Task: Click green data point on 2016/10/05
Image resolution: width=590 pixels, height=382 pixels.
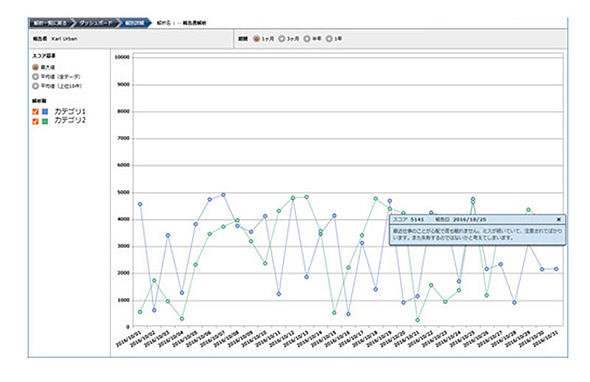Action: (196, 265)
